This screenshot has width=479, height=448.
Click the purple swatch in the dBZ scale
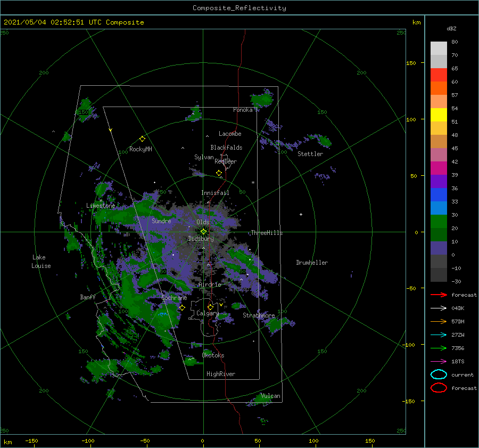(439, 181)
